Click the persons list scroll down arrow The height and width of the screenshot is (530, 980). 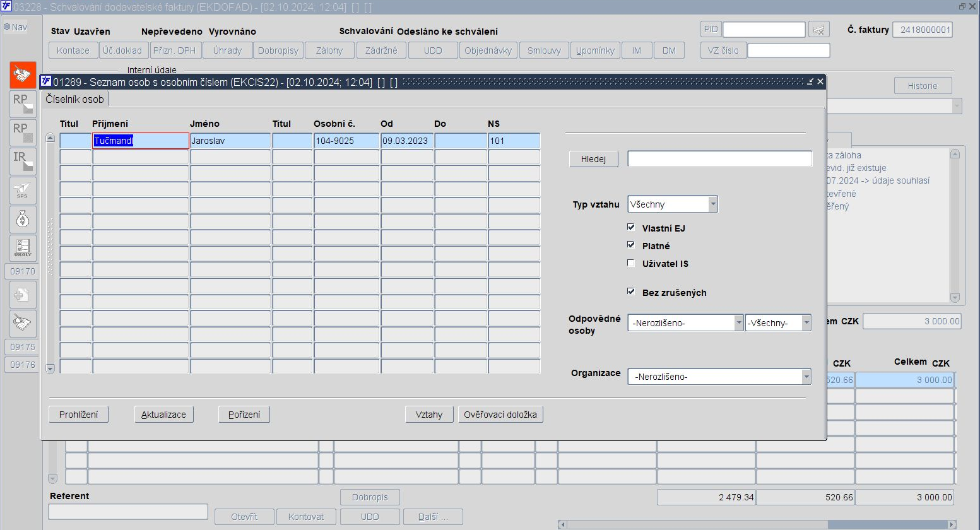[x=50, y=368]
